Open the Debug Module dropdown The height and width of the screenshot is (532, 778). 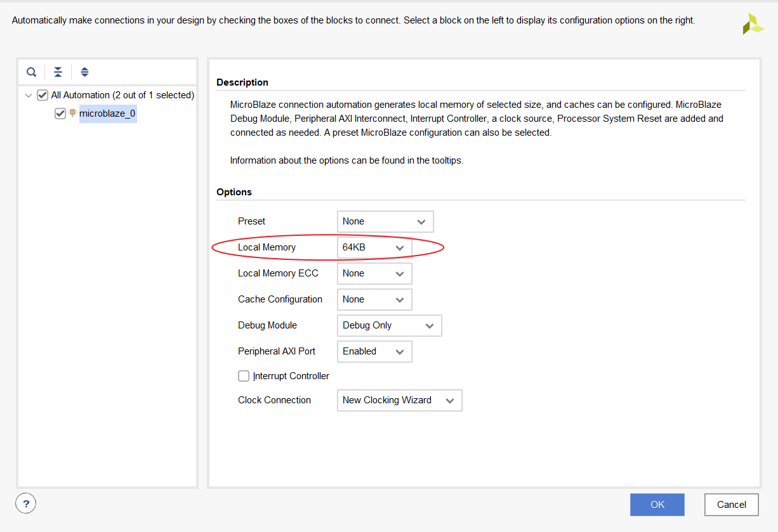point(389,325)
